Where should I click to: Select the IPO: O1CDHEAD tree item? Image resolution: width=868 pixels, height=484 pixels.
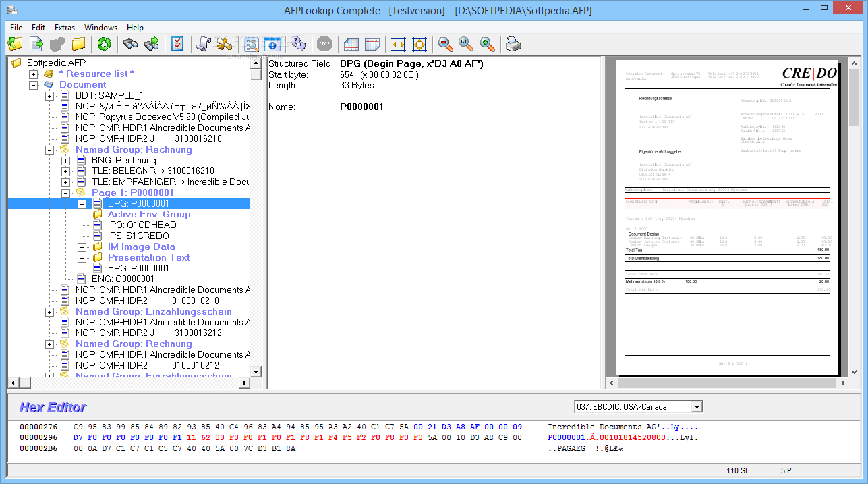pyautogui.click(x=142, y=225)
